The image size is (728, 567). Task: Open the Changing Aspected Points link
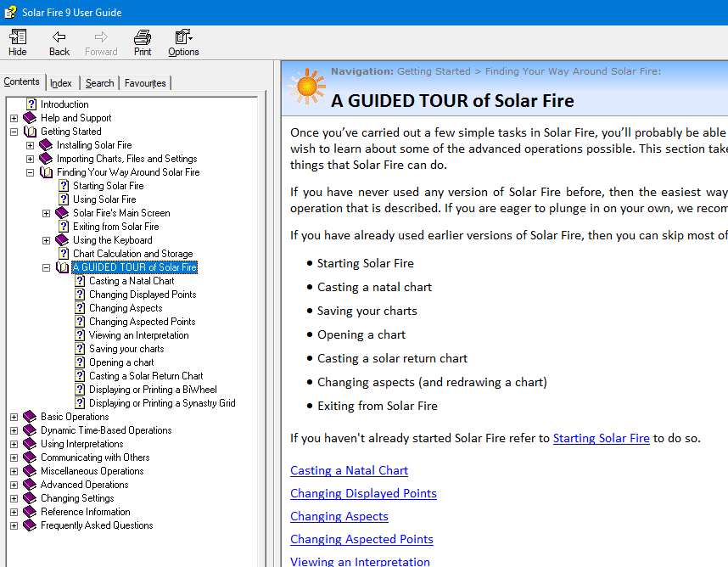(x=361, y=539)
